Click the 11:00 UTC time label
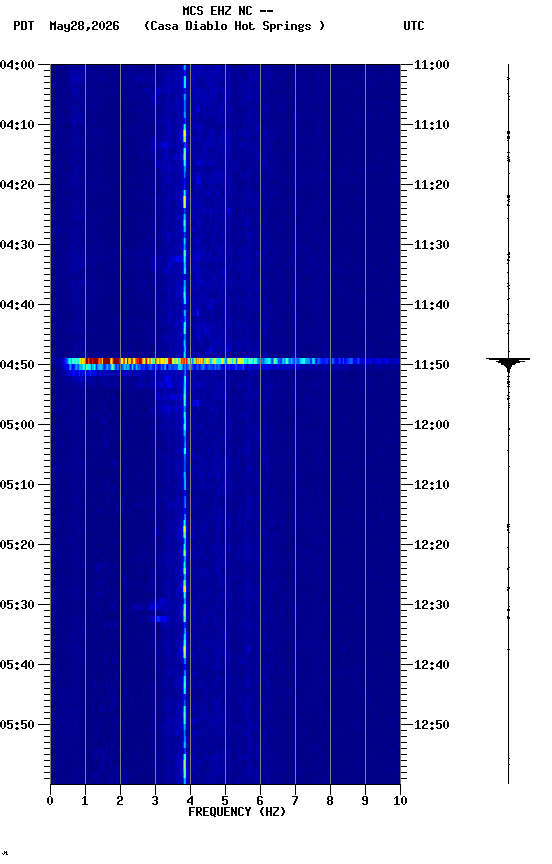Viewport: 552px width, 864px height. coord(432,65)
